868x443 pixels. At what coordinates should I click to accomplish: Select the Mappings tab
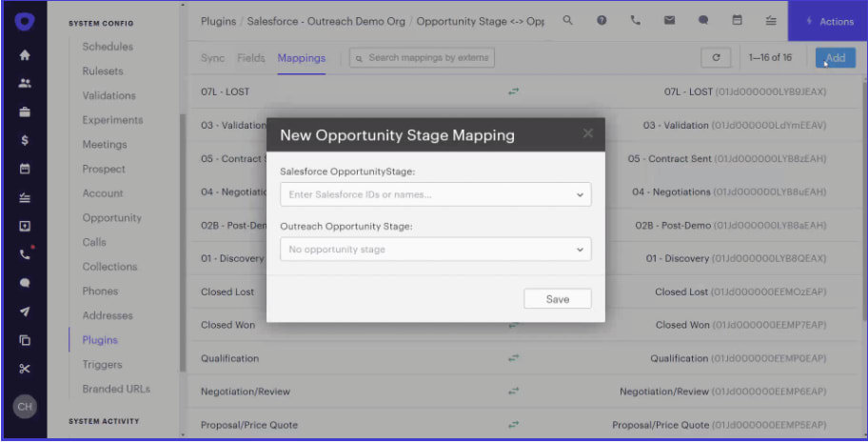point(301,58)
